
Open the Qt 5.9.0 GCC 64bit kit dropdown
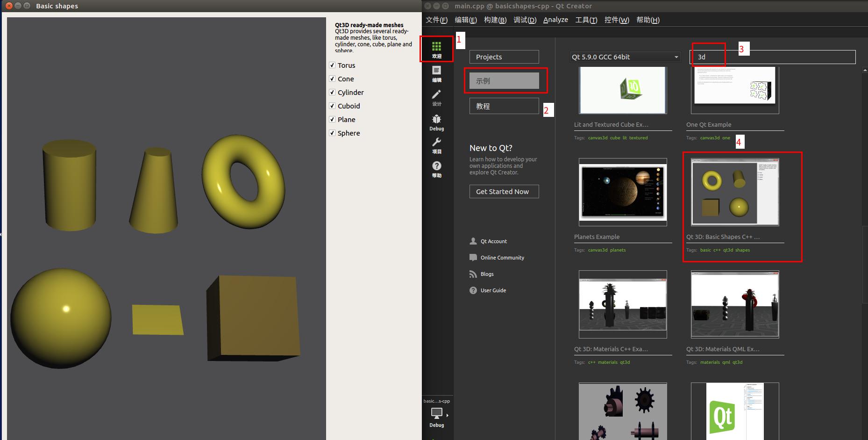coord(625,57)
